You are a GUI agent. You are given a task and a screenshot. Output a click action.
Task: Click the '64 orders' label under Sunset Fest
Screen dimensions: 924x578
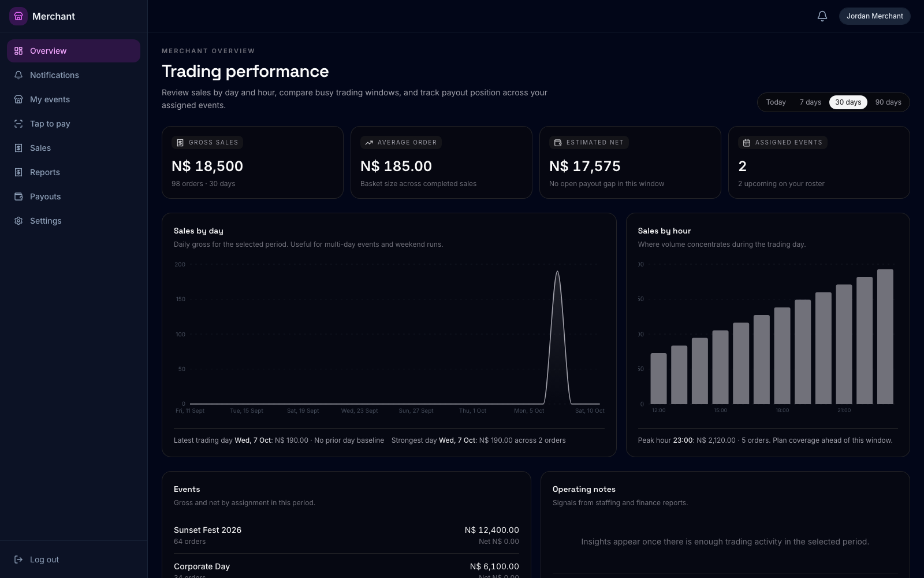pos(190,542)
